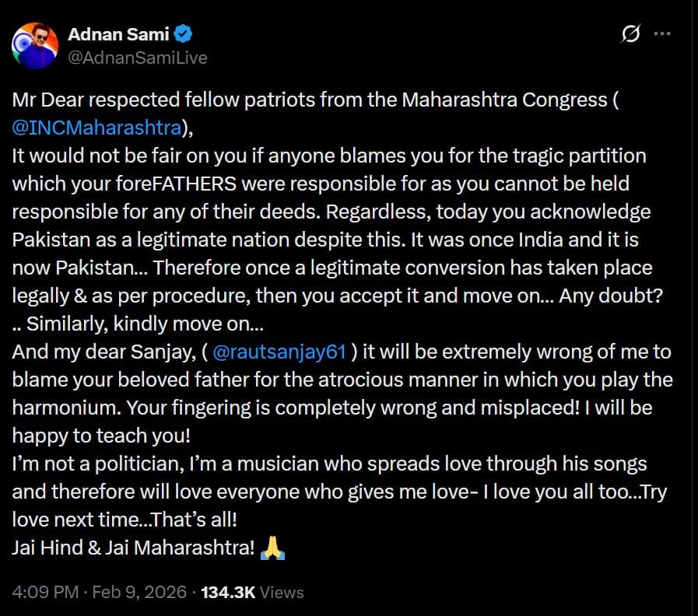Click the Adnan Sami display name
Viewport: 698px width, 616px height.
click(119, 34)
